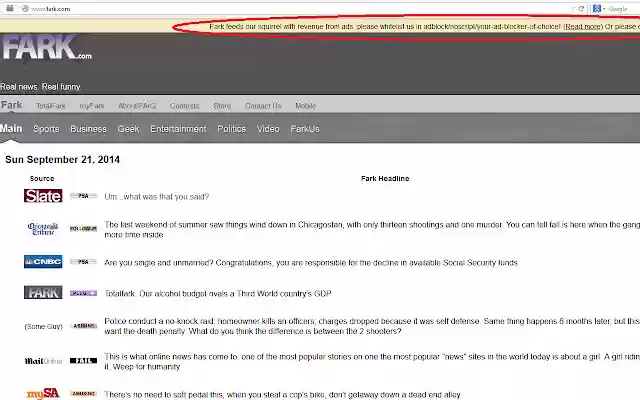Click the 'Fark Headline' column header

pos(385,178)
